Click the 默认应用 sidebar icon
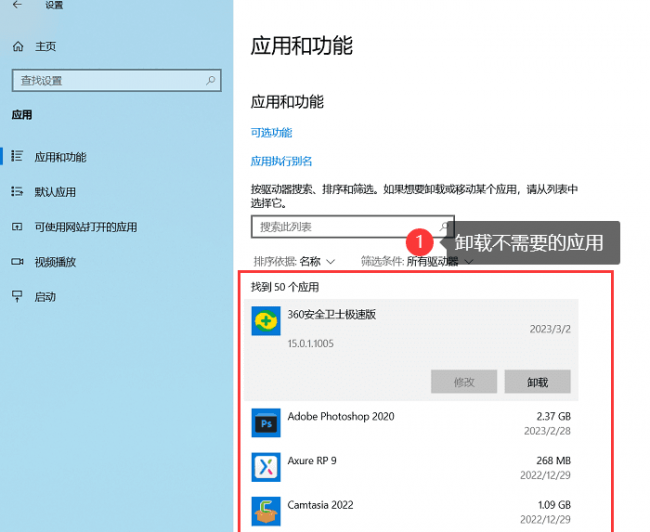This screenshot has width=650, height=532. (17, 192)
